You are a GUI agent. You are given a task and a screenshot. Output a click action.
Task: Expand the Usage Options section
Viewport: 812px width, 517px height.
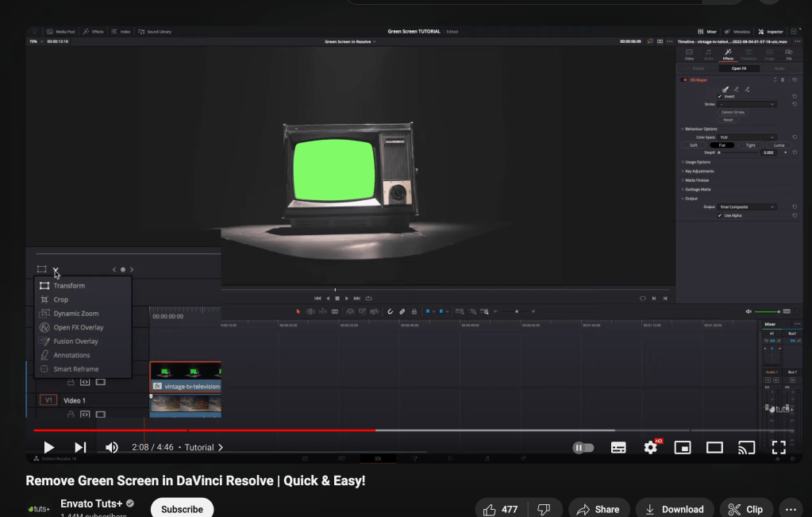[696, 162]
